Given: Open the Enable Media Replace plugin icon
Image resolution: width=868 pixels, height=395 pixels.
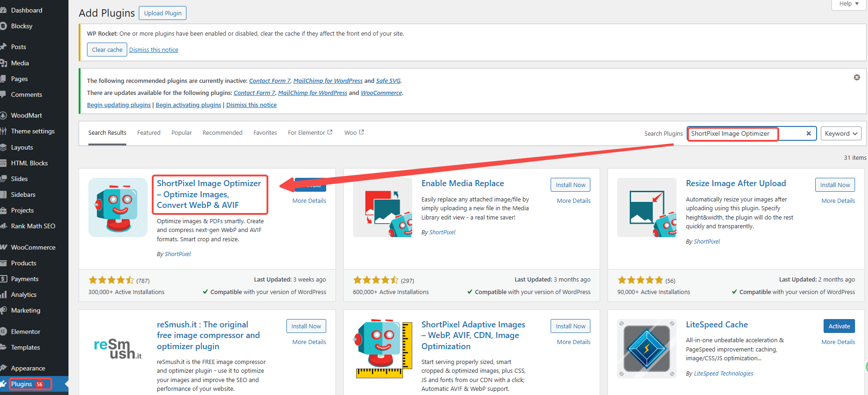Looking at the screenshot, I should tap(382, 207).
